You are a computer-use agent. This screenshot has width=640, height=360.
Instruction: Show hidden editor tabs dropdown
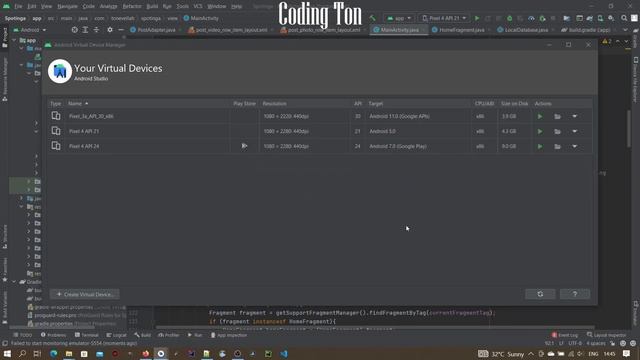pyautogui.click(x=625, y=30)
